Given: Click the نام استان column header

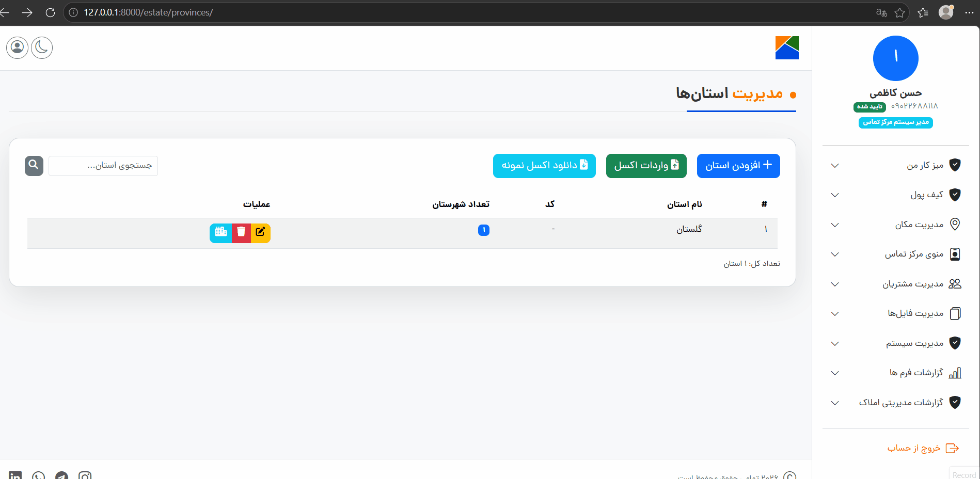Looking at the screenshot, I should pos(684,204).
